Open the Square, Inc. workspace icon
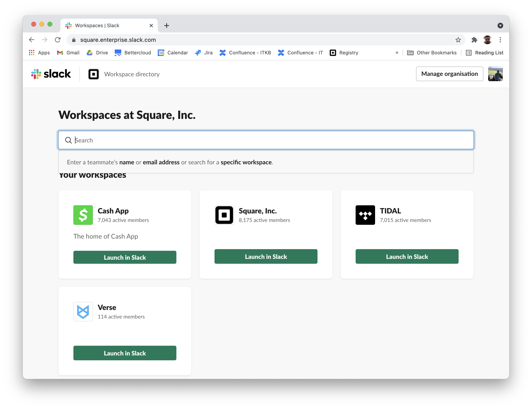This screenshot has height=409, width=532. (x=224, y=215)
